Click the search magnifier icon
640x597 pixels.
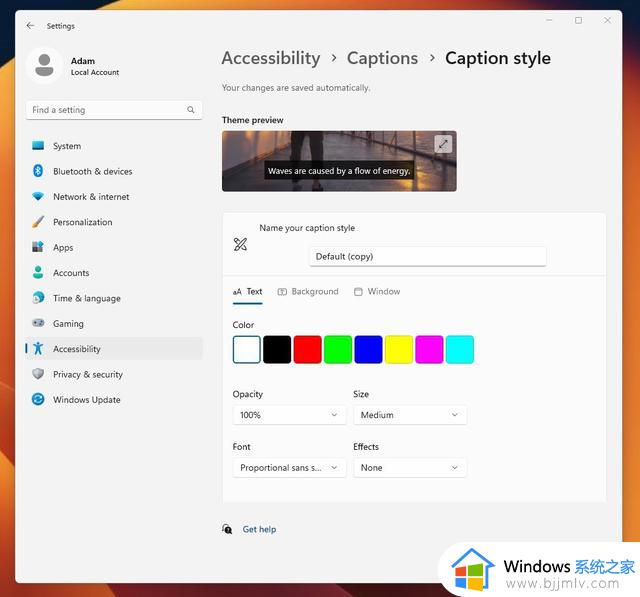coord(191,110)
